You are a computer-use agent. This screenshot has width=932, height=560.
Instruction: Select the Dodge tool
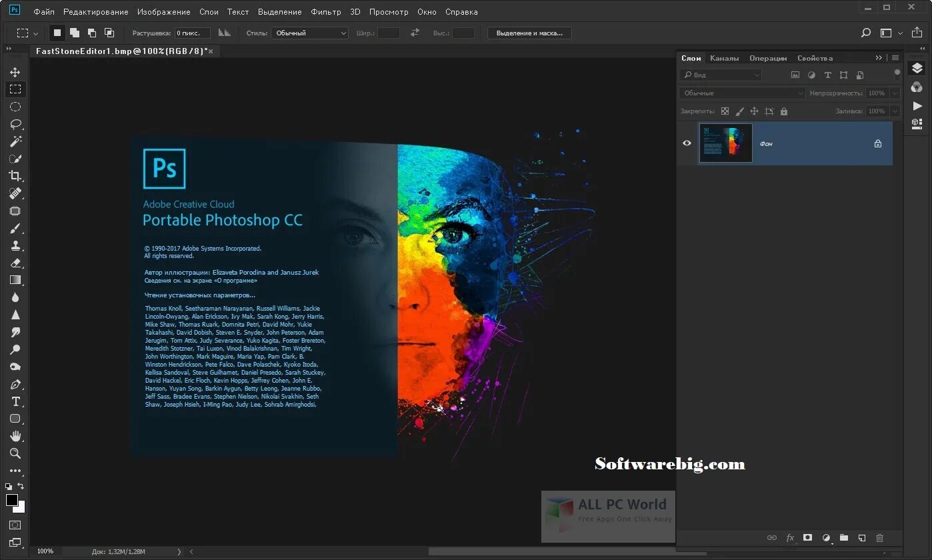click(x=15, y=349)
